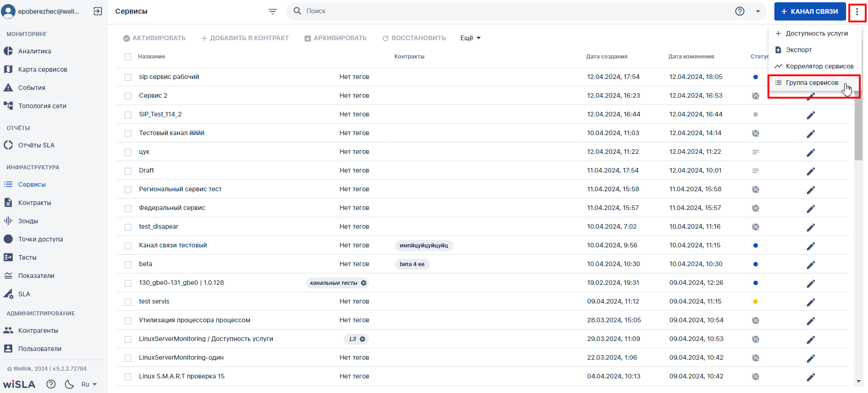Check the Федеральный сервис row checkbox
868x393 pixels.
(128, 209)
